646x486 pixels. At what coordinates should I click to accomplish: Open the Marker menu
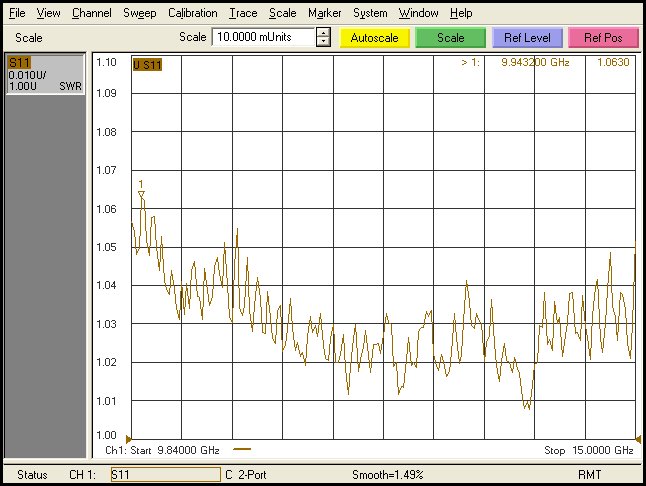[x=324, y=13]
